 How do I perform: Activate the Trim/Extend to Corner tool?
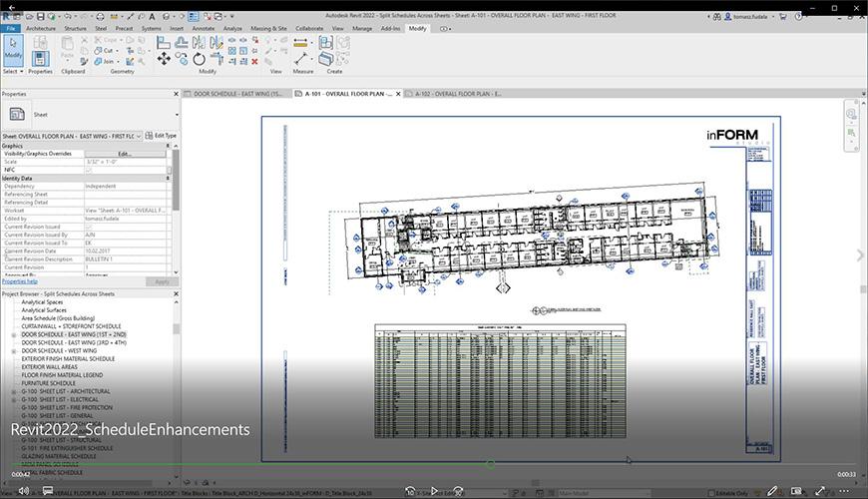click(217, 59)
